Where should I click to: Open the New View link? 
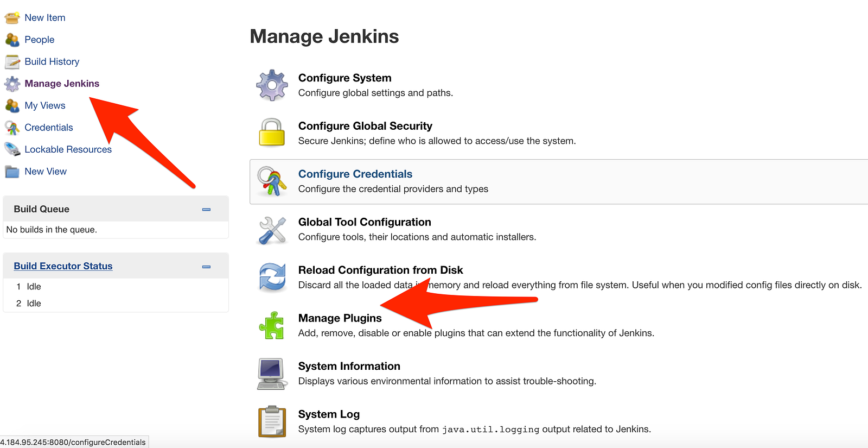click(x=46, y=172)
